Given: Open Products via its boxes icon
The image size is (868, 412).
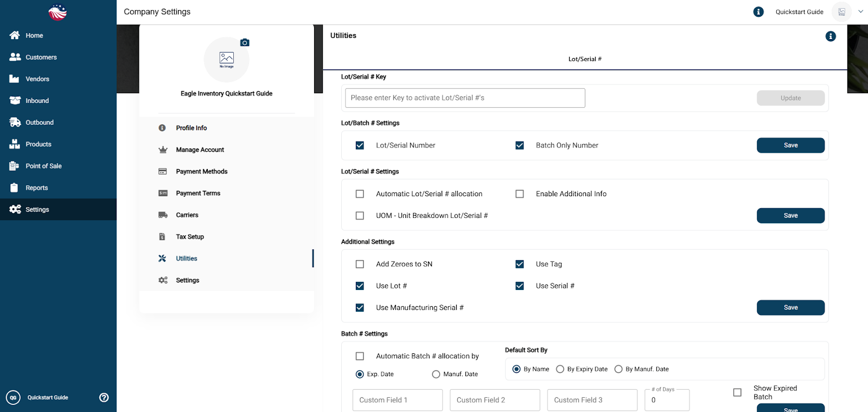Looking at the screenshot, I should [x=15, y=144].
